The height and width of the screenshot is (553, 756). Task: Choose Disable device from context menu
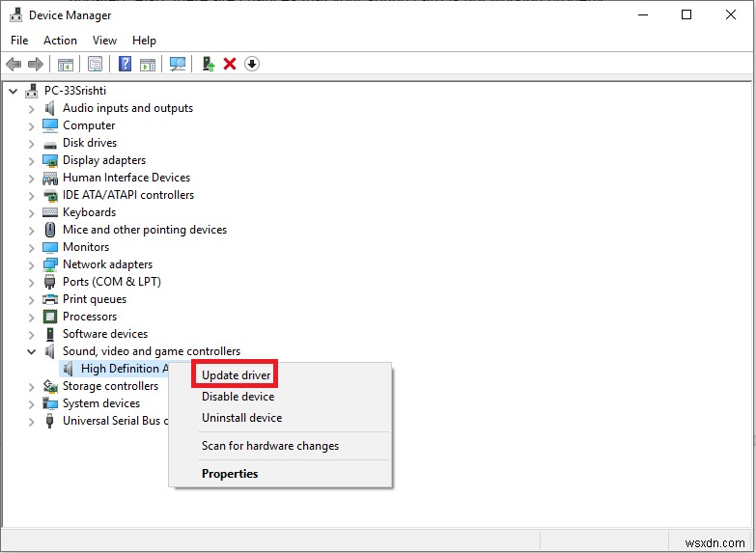click(281, 397)
